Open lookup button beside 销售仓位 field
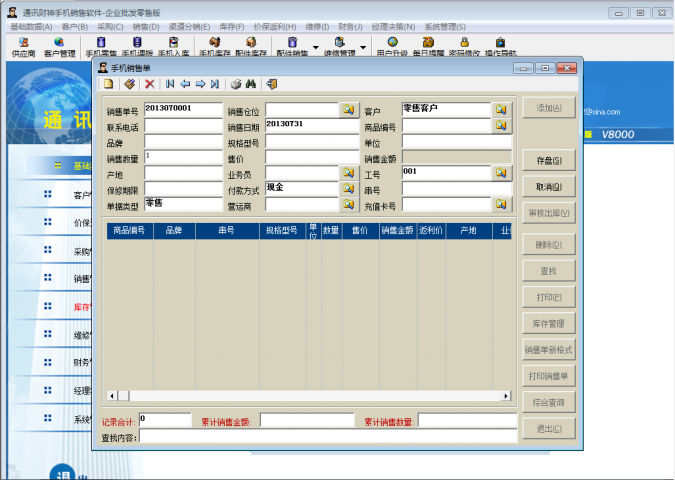The height and width of the screenshot is (480, 675). (349, 109)
